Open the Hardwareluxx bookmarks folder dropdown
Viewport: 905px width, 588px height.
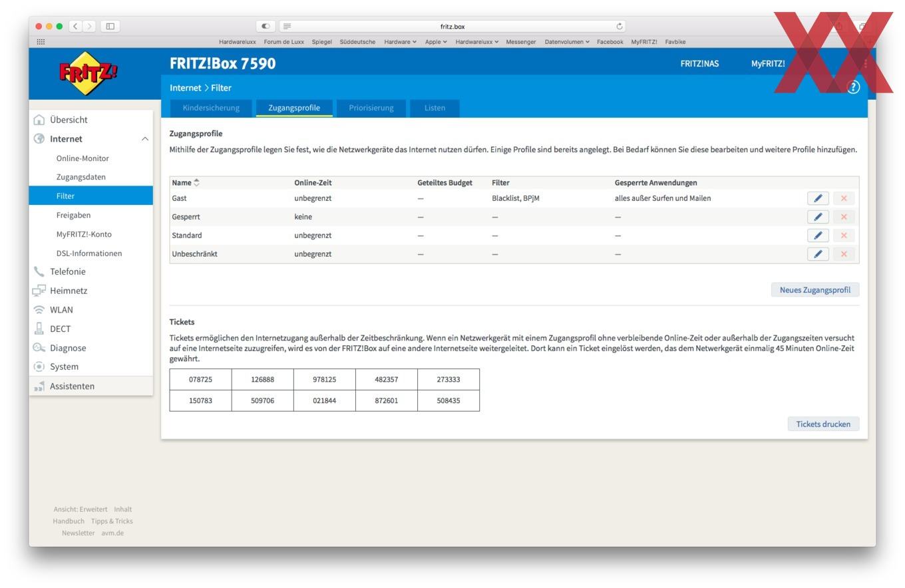click(477, 42)
